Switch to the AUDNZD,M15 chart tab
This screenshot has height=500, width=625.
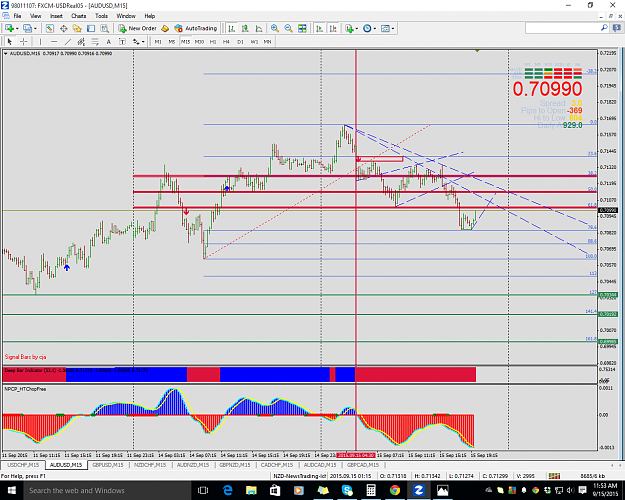193,465
